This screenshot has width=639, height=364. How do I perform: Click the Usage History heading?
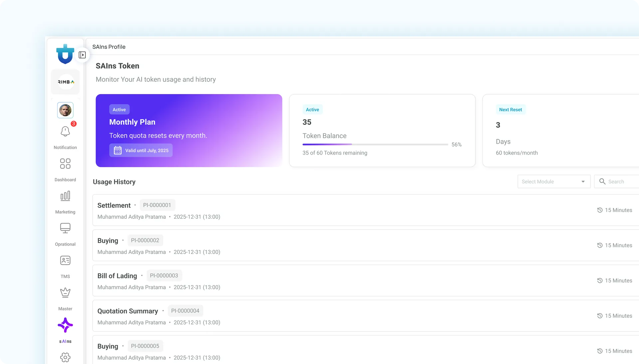[x=114, y=182]
